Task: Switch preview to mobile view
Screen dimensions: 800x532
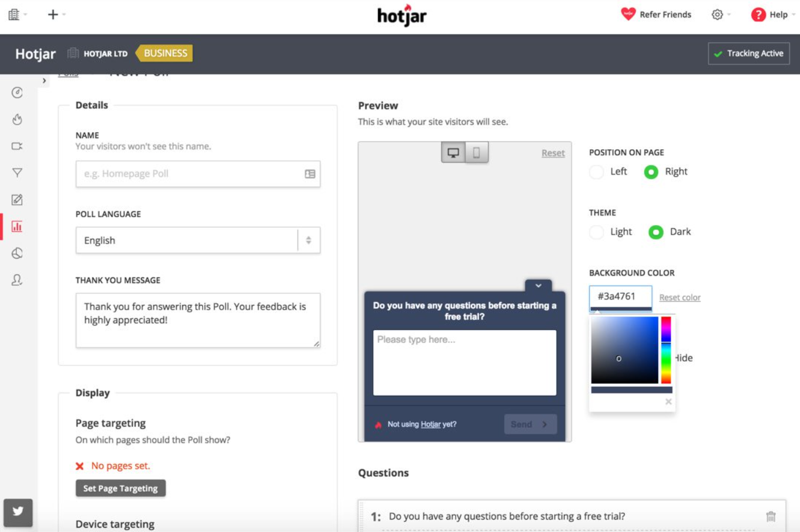Action: pyautogui.click(x=477, y=153)
